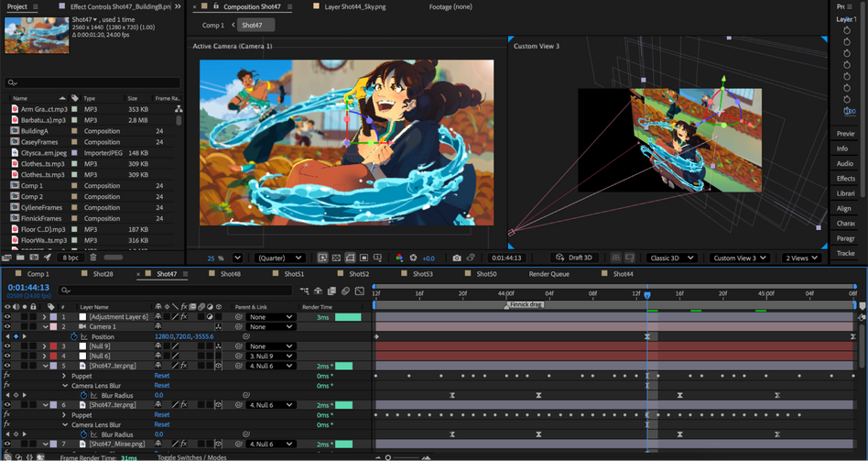The height and width of the screenshot is (461, 868).
Task: Toggle 3D layer switch for Shot47_Mirae.png
Action: [219, 444]
